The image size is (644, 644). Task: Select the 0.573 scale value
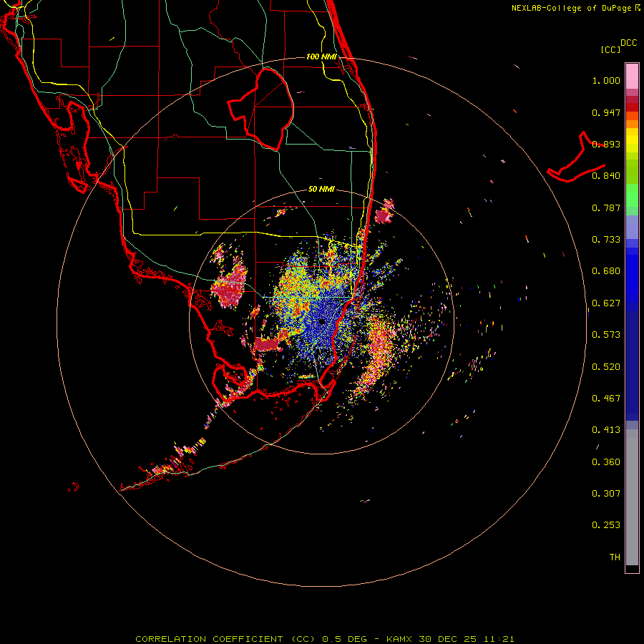606,335
